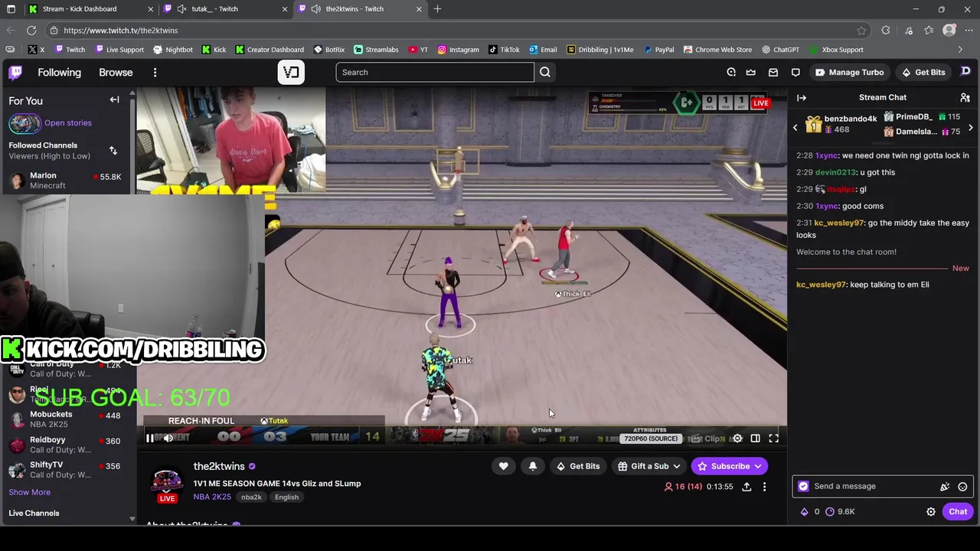Go to the Browse page
980x551 pixels.
116,72
